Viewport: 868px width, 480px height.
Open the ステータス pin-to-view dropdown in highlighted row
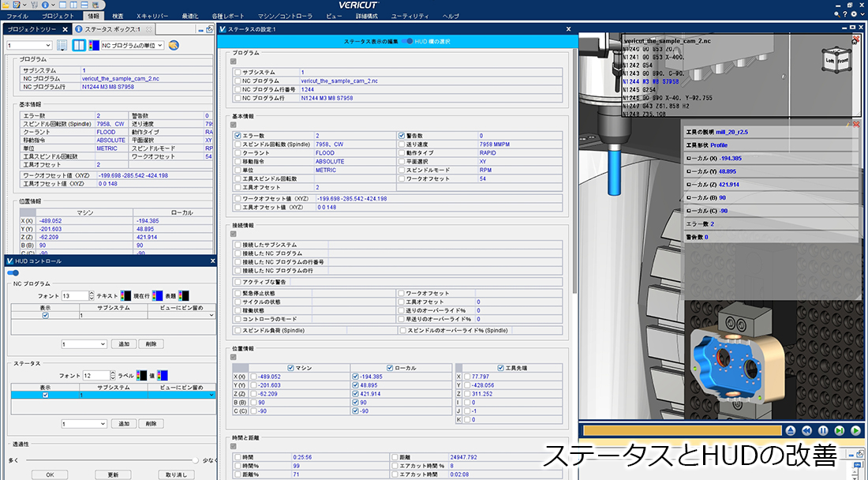tap(181, 396)
